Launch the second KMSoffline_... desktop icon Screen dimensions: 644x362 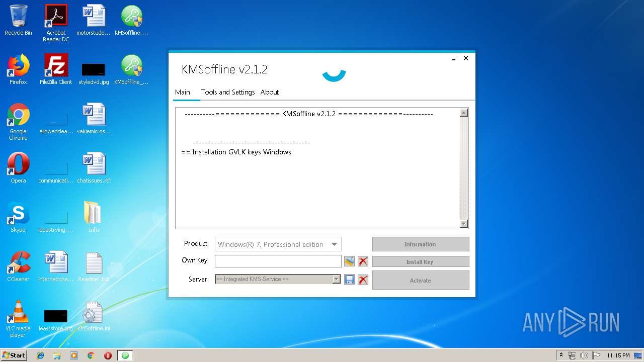tap(131, 69)
